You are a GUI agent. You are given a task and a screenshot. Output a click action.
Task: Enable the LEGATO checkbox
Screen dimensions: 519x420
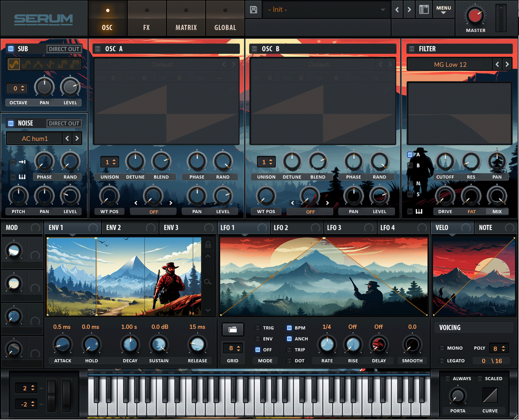(x=442, y=361)
